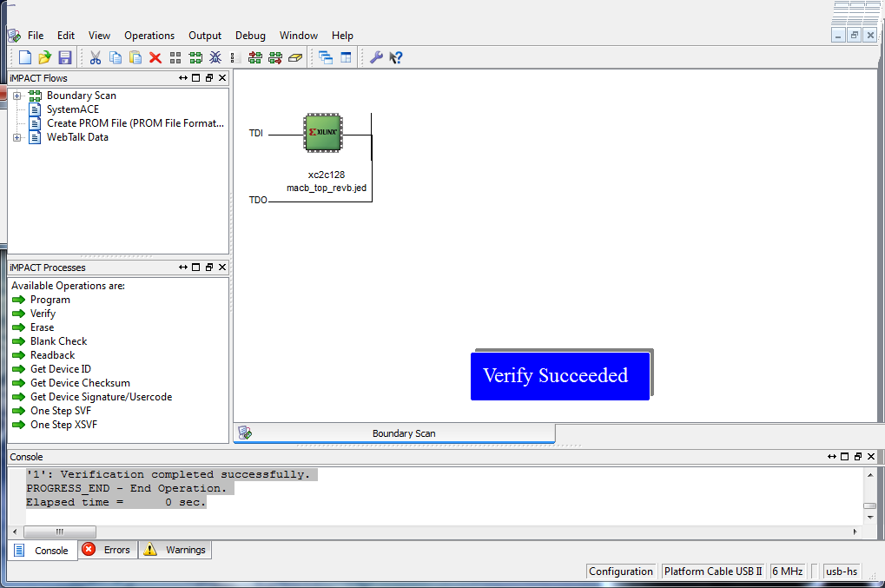The width and height of the screenshot is (885, 588).
Task: Save the project via floppy disk icon
Action: click(x=65, y=57)
